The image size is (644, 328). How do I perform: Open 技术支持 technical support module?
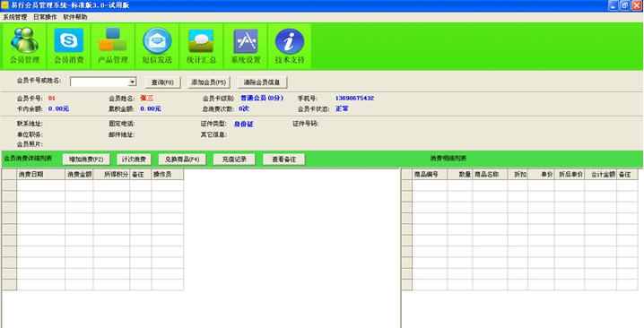click(290, 46)
